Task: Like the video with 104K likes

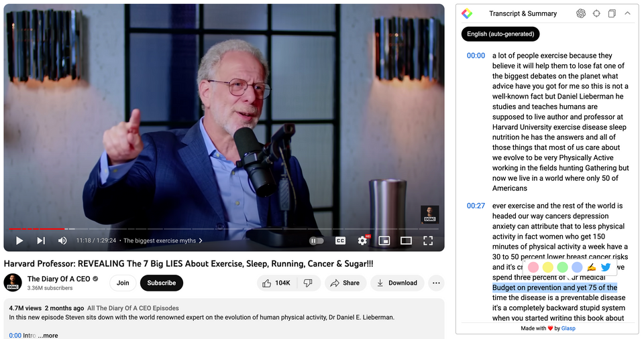Action: 276,283
